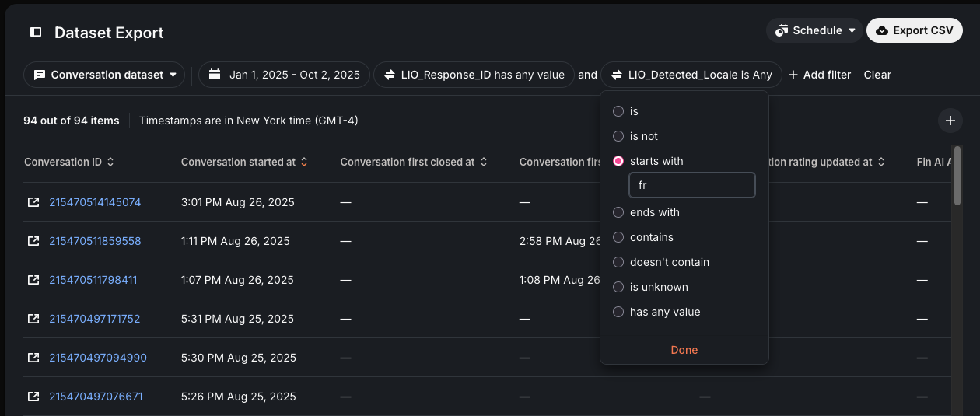Select the 'has any value' radio option
The height and width of the screenshot is (416, 980).
coord(618,312)
